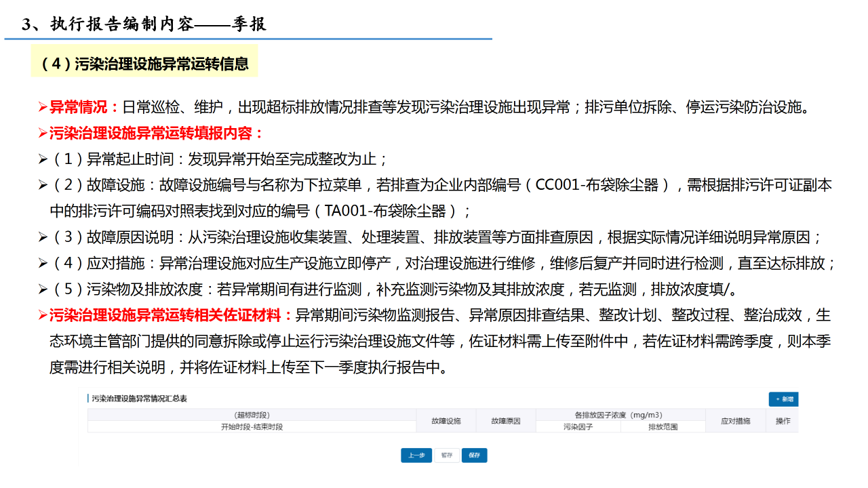Select the 故障设施 column header
Image resolution: width=868 pixels, height=488 pixels.
tap(446, 421)
